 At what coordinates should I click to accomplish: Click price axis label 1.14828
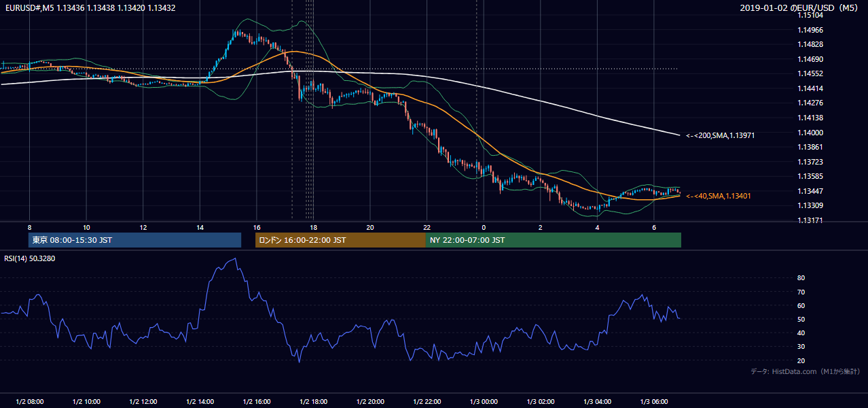[x=810, y=44]
